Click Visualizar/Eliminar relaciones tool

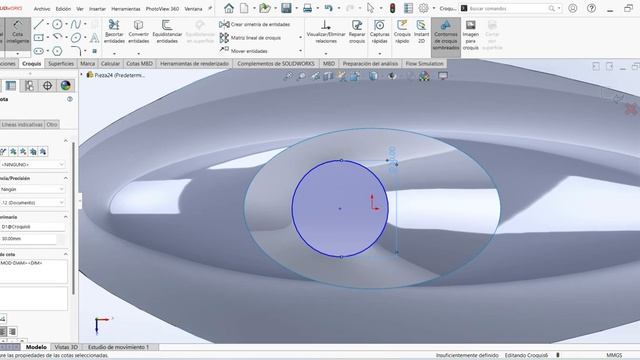[326, 32]
